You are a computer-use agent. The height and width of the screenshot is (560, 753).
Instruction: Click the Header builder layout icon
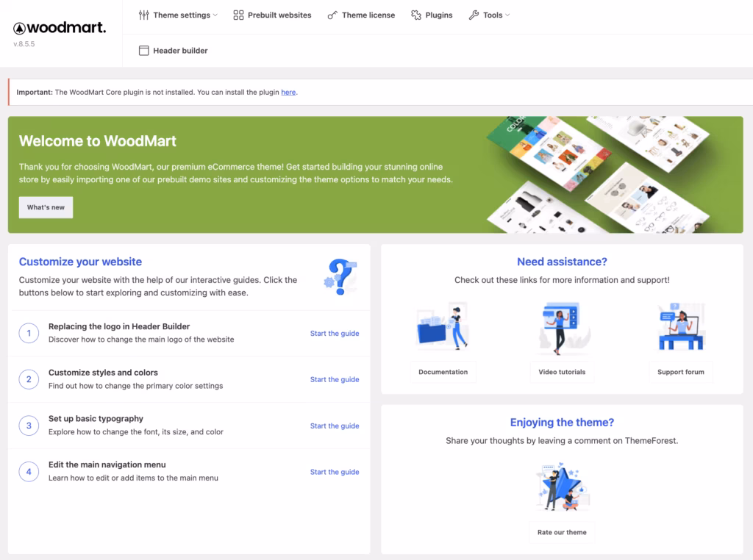tap(143, 51)
